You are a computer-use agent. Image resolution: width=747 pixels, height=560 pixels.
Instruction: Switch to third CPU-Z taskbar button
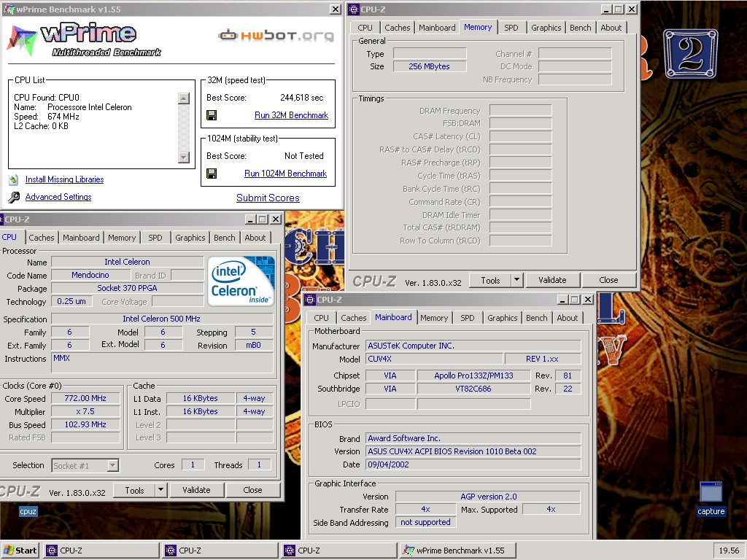[339, 551]
